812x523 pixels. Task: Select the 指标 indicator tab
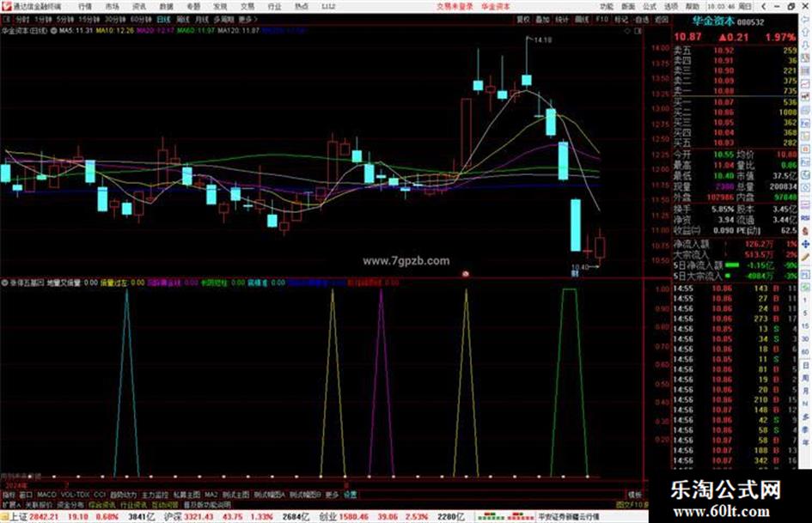(9, 495)
